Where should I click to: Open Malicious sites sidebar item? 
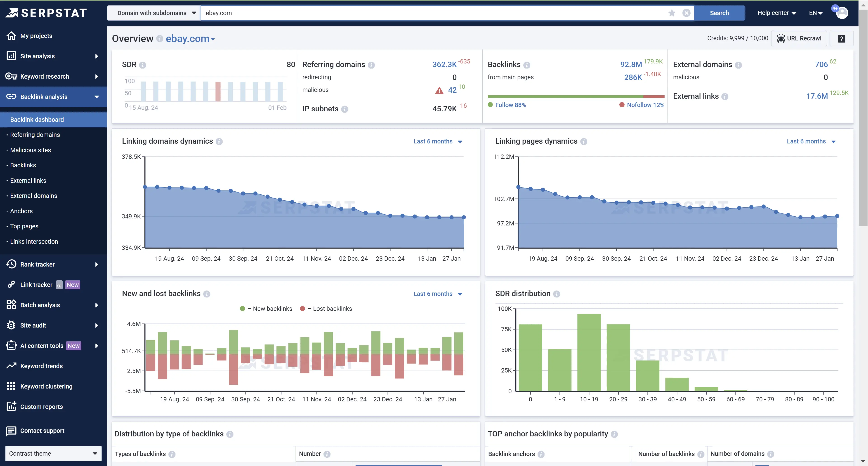[31, 150]
